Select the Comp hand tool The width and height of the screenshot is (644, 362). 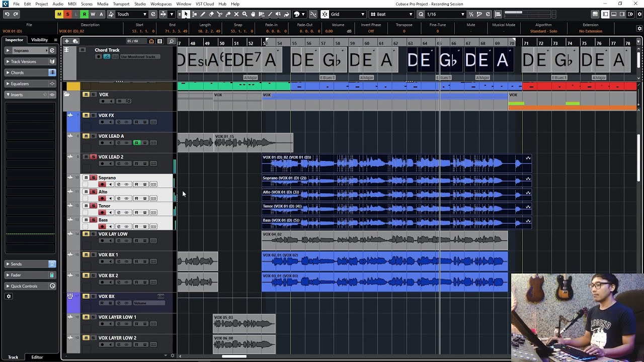253,14
